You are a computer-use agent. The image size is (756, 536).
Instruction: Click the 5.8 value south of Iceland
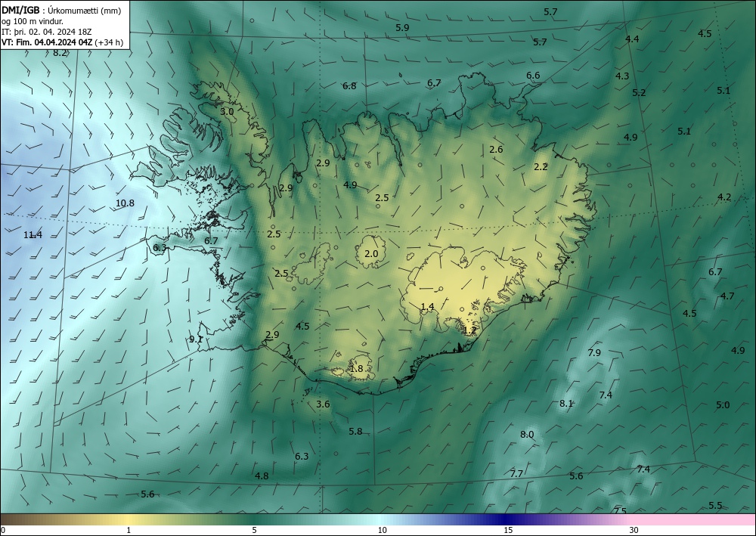point(355,432)
